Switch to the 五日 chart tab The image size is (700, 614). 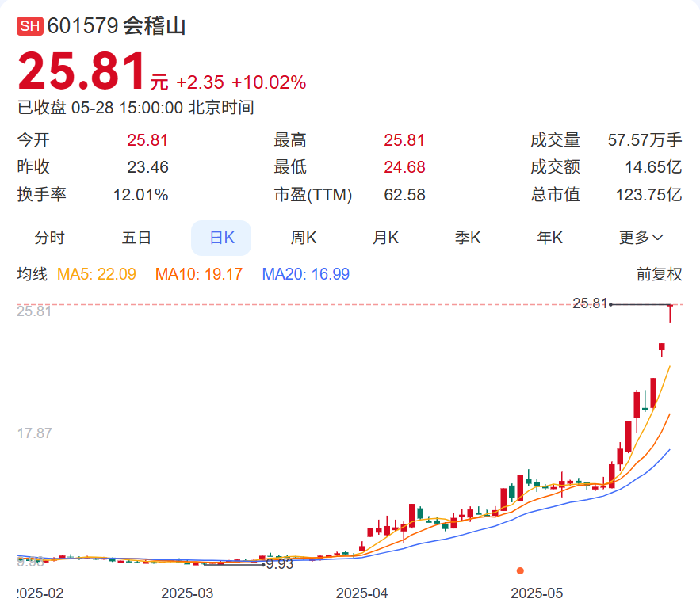(136, 238)
